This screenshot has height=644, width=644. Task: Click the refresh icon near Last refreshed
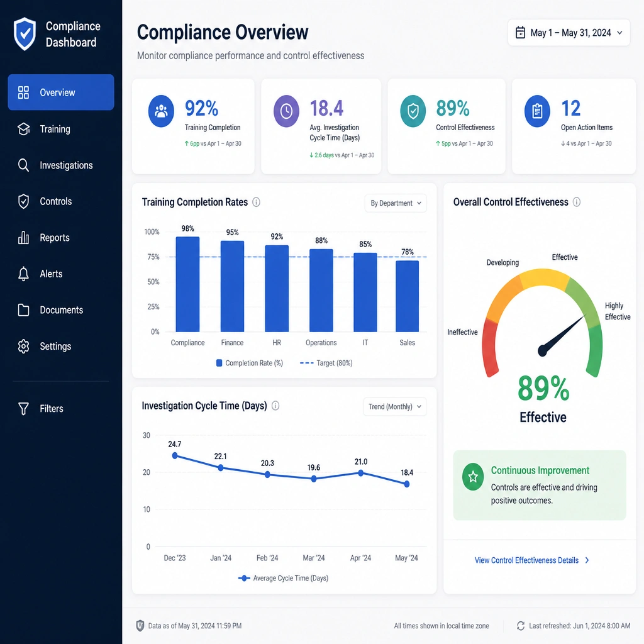point(521,626)
